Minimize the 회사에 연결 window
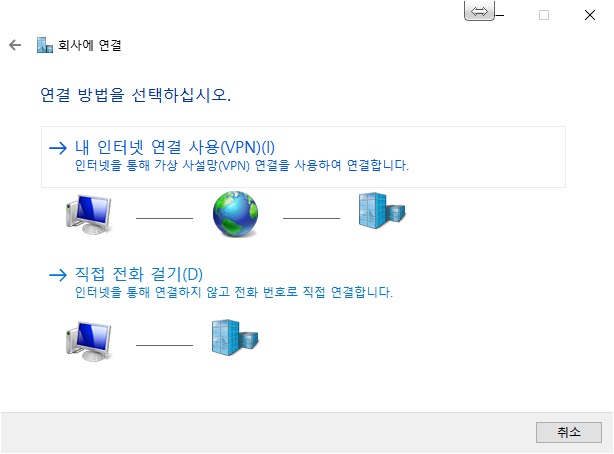614x454 pixels. [x=500, y=15]
